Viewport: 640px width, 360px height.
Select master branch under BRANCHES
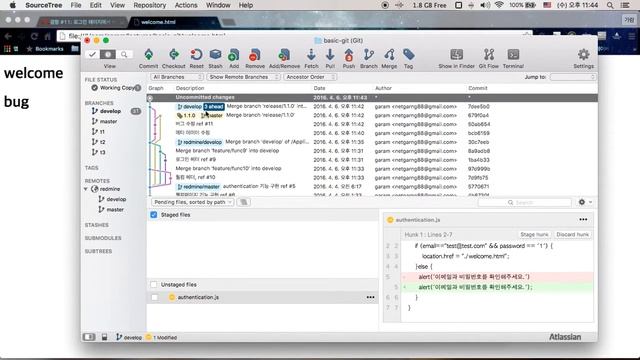pos(108,121)
